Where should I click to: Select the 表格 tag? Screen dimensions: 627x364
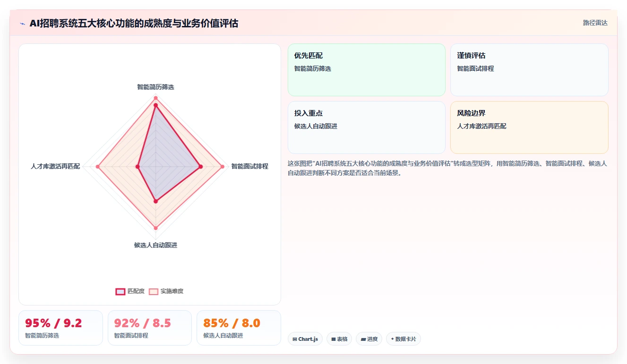tap(339, 339)
